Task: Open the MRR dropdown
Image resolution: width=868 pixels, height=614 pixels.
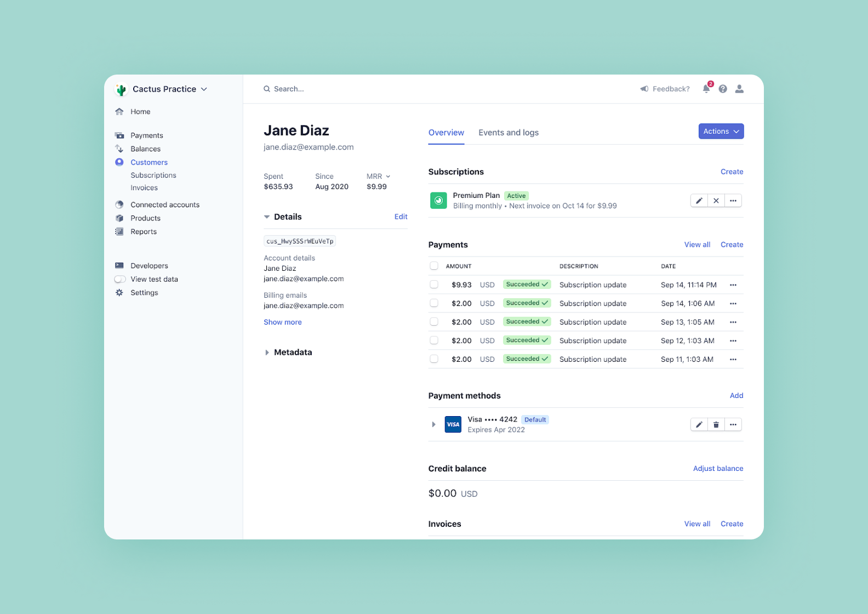Action: 379,177
